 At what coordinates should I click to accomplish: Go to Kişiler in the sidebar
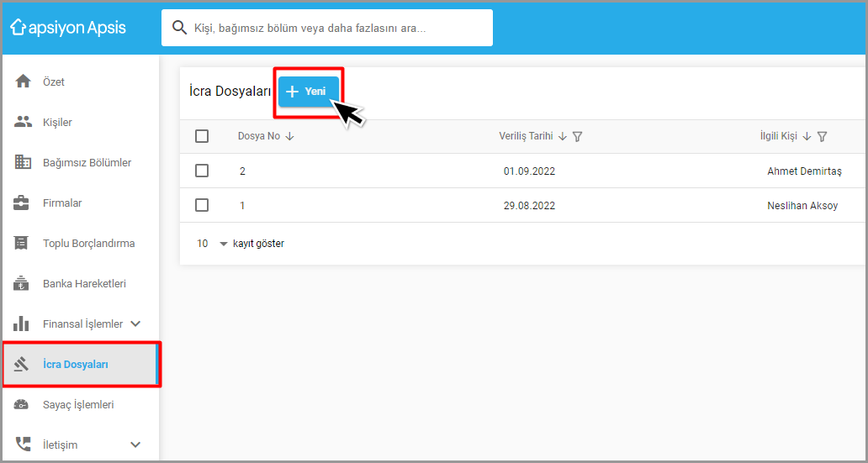(81, 122)
